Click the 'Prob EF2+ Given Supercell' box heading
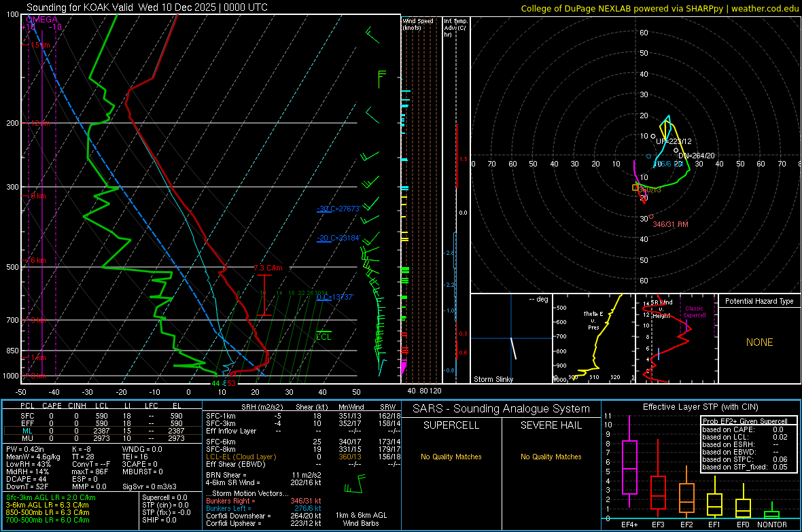 click(x=744, y=421)
